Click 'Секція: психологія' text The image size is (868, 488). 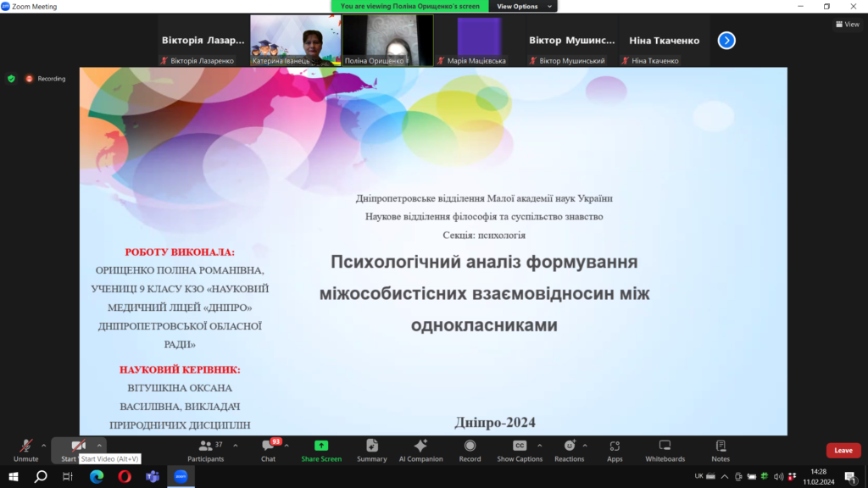484,236
